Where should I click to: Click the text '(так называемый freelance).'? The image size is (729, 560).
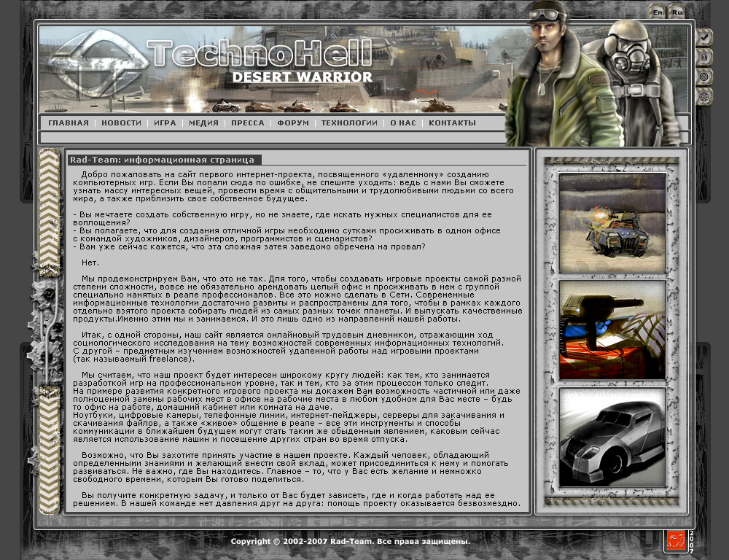(x=134, y=359)
